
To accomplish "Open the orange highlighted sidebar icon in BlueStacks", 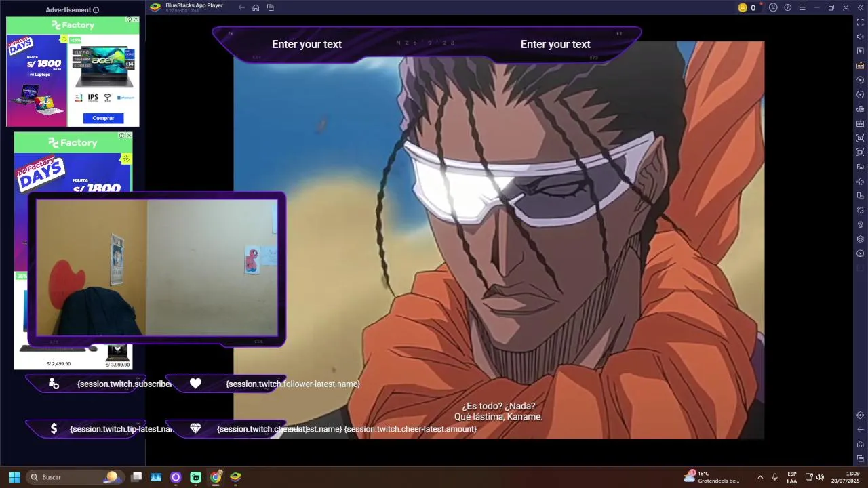I will point(861,66).
